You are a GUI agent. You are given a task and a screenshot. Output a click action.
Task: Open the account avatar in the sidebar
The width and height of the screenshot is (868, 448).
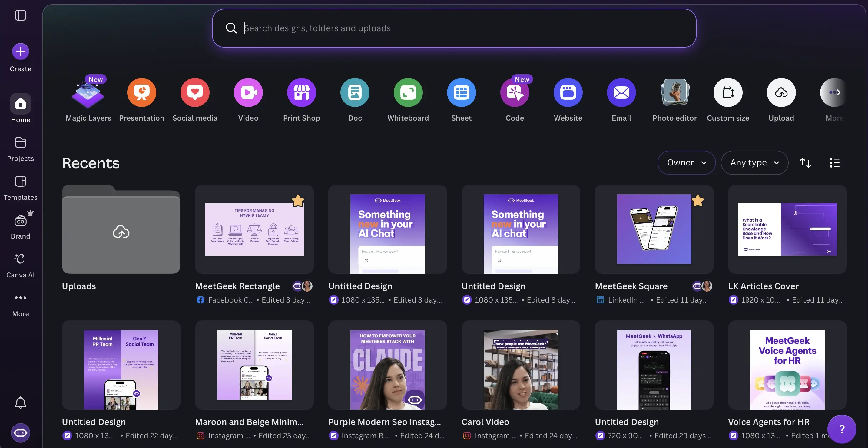pyautogui.click(x=21, y=433)
